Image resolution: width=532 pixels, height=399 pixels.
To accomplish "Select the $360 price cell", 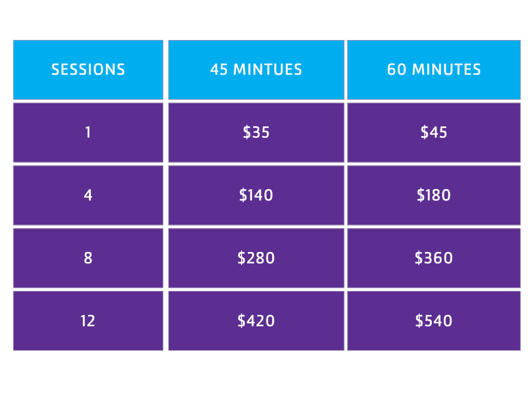I will click(434, 258).
